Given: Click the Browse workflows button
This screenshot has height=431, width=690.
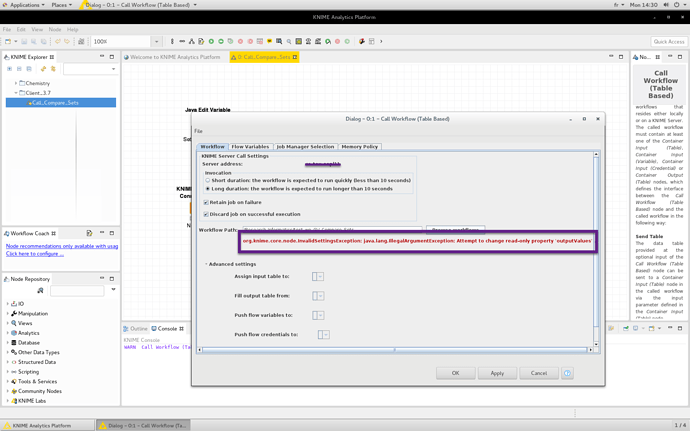Looking at the screenshot, I should coord(455,229).
